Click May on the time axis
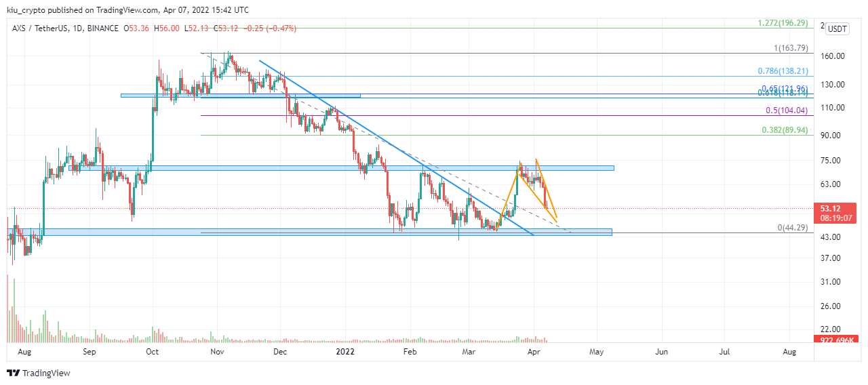This screenshot has height=385, width=868. tap(596, 352)
